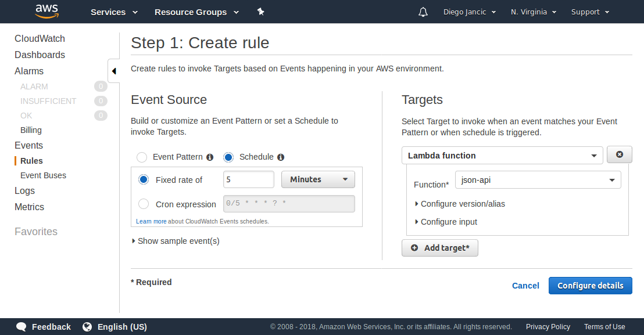The width and height of the screenshot is (644, 335).
Task: Click the Schedule info icon
Action: [281, 157]
